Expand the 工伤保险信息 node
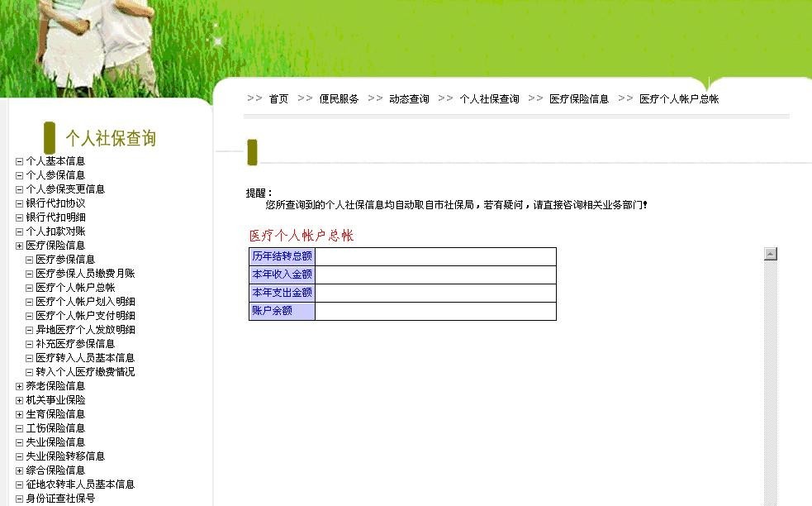This screenshot has height=506, width=812. coord(19,427)
